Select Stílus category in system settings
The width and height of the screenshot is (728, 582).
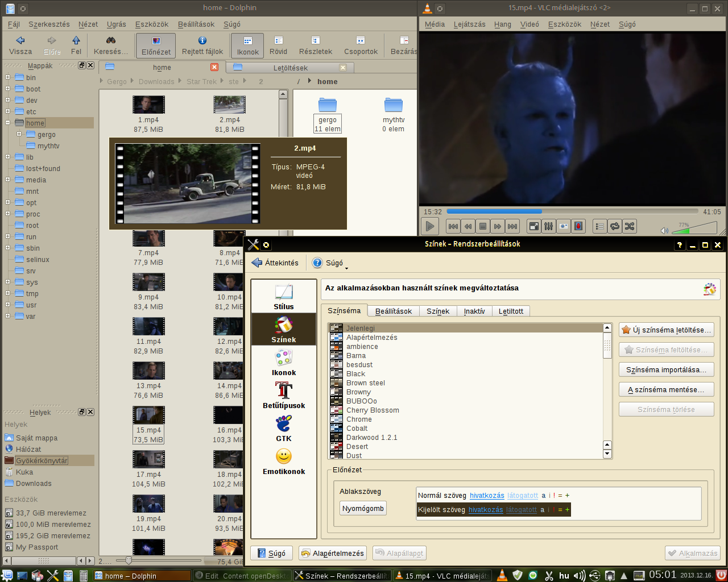[284, 297]
